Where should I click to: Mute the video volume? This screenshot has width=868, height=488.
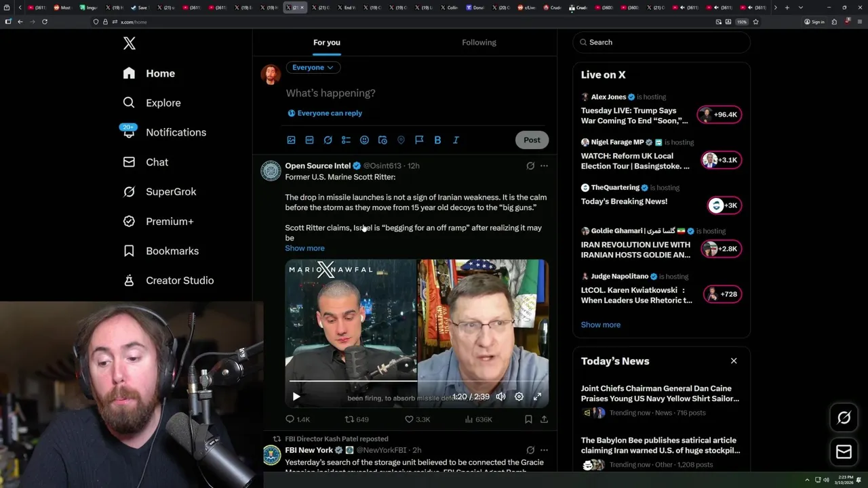click(x=500, y=396)
